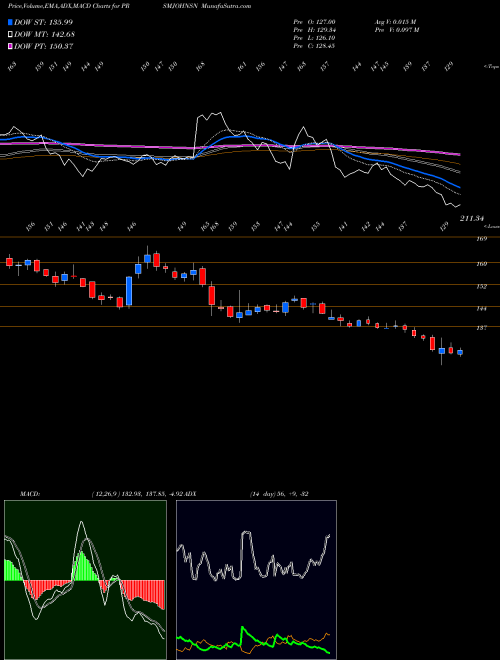Click the 'Pre V: 0.097 M' volume text

tap(396, 30)
